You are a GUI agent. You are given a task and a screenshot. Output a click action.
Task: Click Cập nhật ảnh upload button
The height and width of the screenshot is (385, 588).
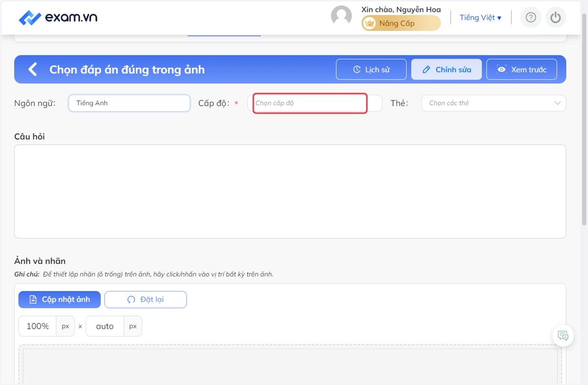(x=60, y=299)
